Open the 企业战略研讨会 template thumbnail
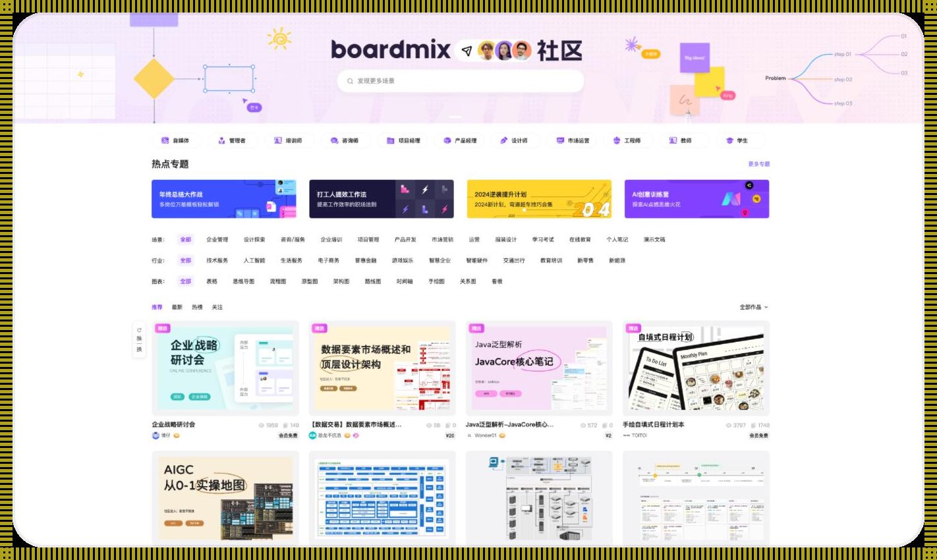Screen dimensions: 937x560 tap(225, 368)
